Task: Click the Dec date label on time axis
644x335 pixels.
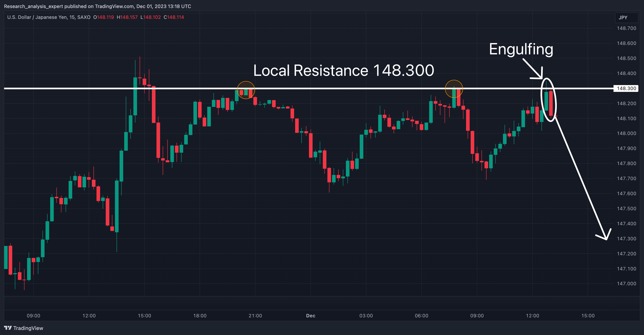Action: coord(311,316)
